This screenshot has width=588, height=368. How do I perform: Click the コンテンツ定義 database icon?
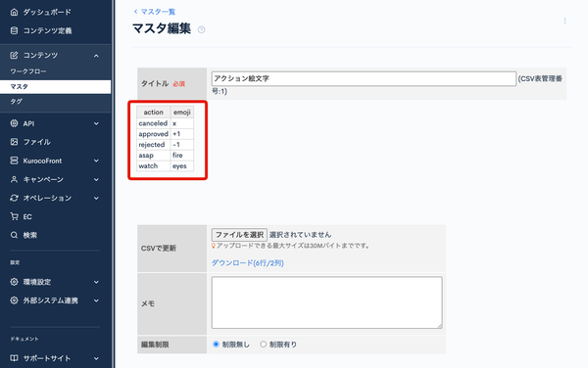14,30
